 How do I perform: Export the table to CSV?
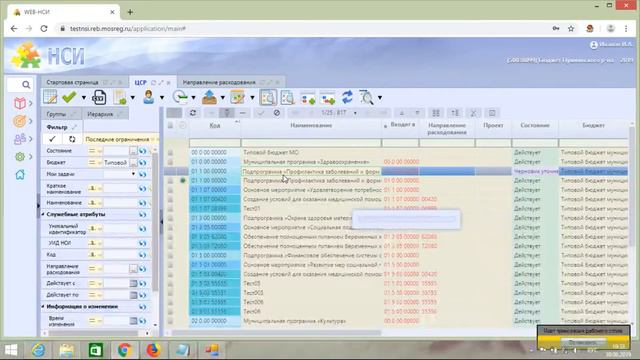coord(99,97)
